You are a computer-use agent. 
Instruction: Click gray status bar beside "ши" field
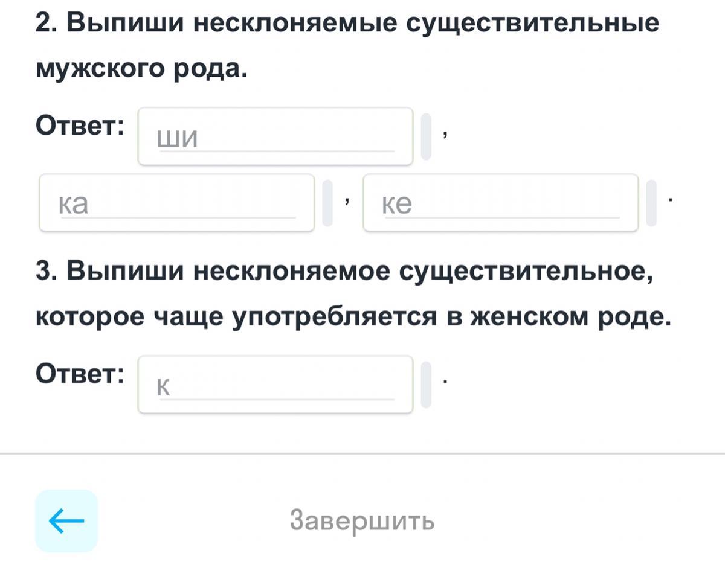(426, 136)
